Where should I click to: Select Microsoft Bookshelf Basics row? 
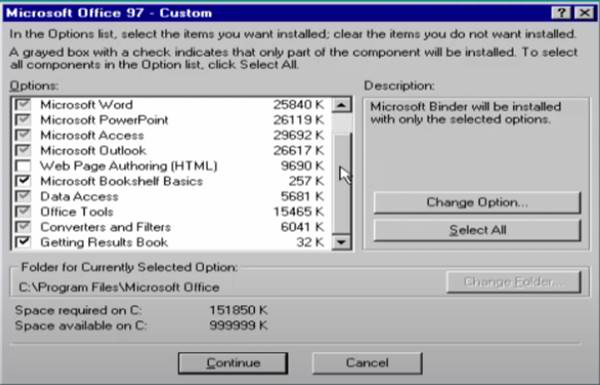[171, 181]
